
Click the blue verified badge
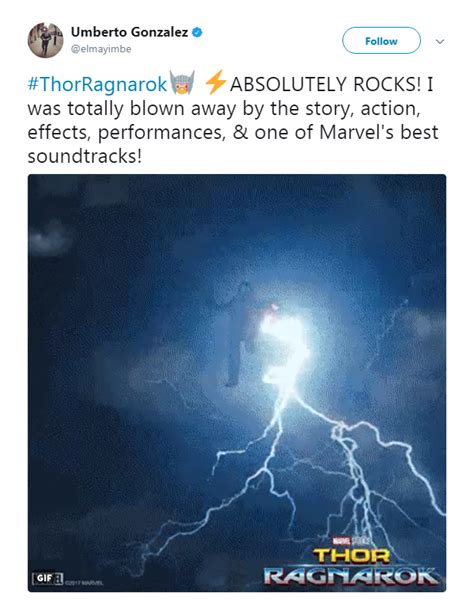(x=197, y=32)
